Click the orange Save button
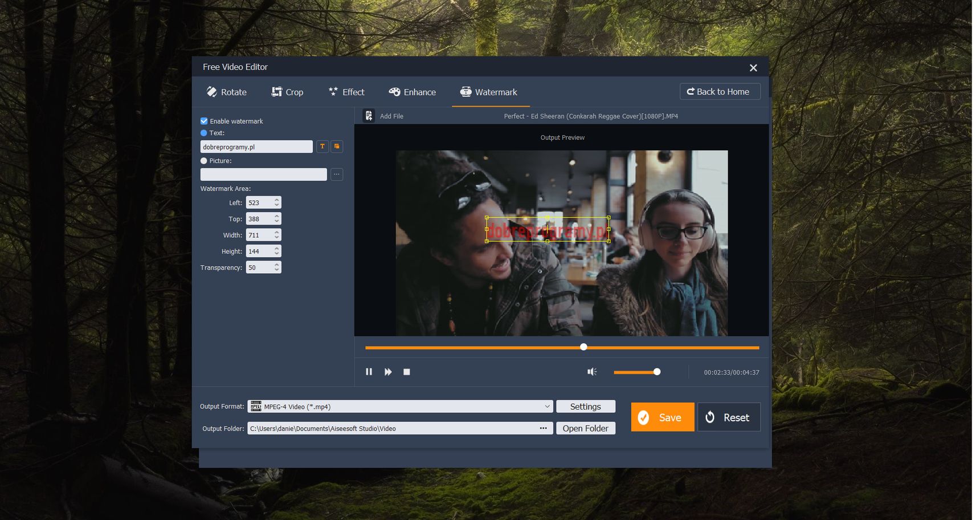 (x=663, y=417)
